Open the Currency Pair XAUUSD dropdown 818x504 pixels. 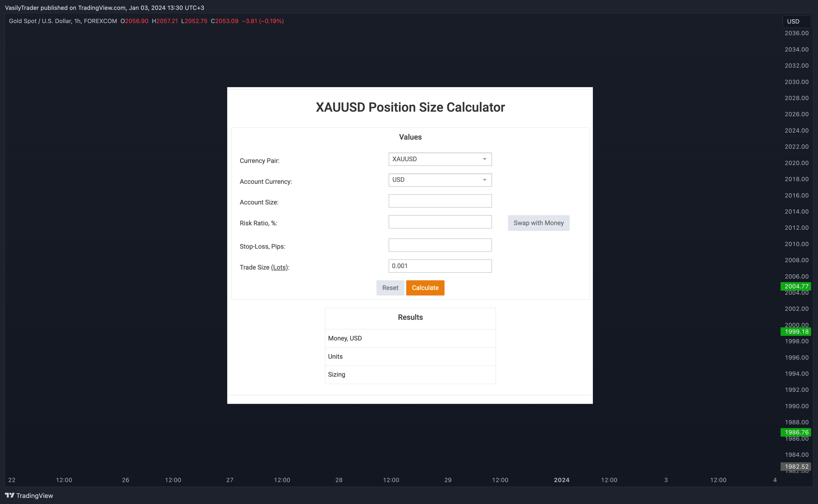[440, 159]
